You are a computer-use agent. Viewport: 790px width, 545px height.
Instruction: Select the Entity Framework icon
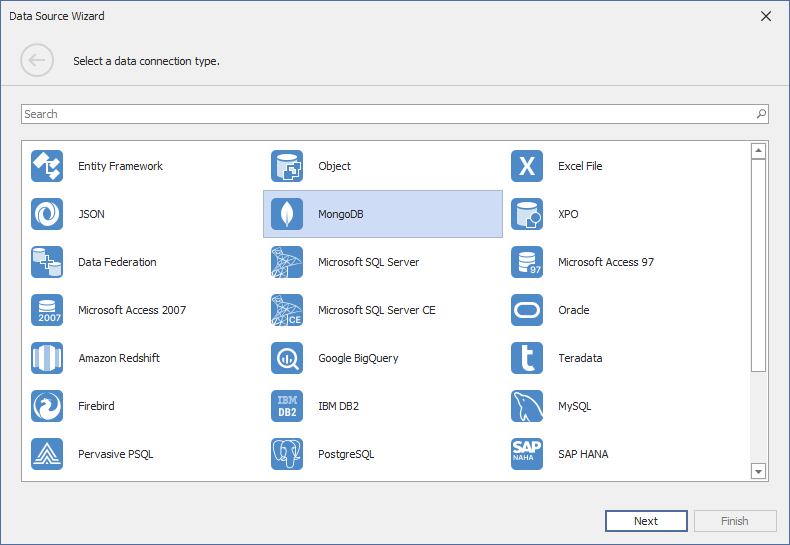point(47,166)
